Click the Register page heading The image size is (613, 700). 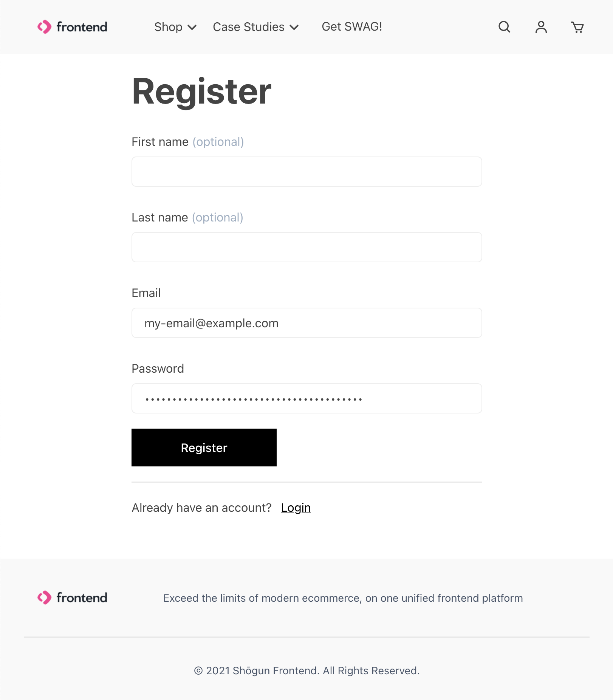click(x=201, y=91)
